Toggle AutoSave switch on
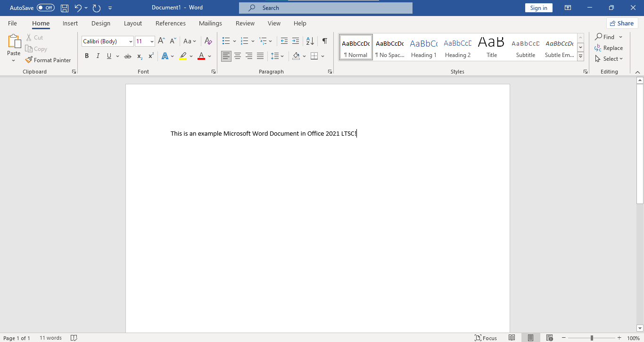644x342 pixels. point(46,8)
